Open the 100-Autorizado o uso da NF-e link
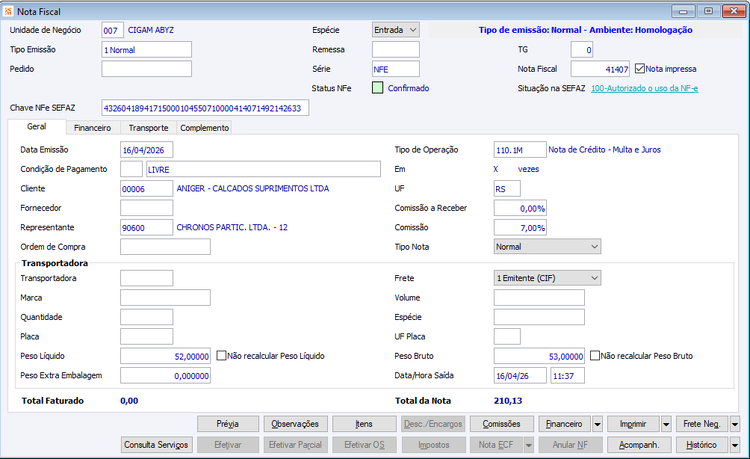Image resolution: width=750 pixels, height=459 pixels. (644, 88)
